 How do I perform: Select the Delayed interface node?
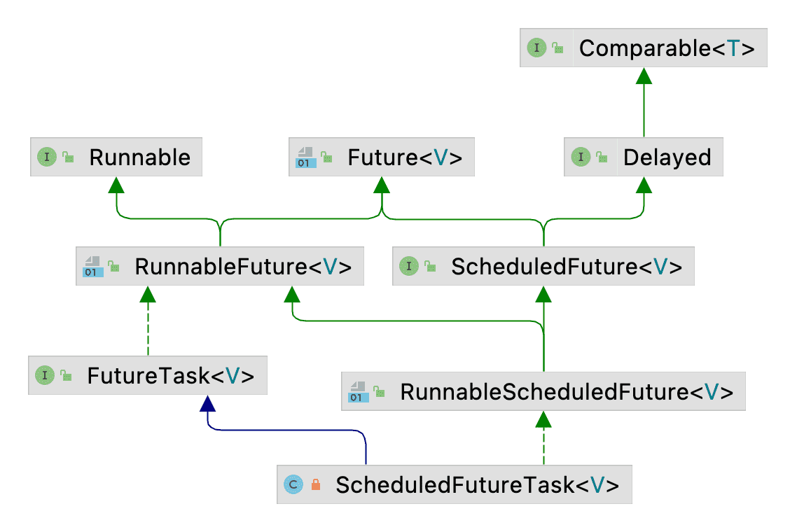click(667, 157)
